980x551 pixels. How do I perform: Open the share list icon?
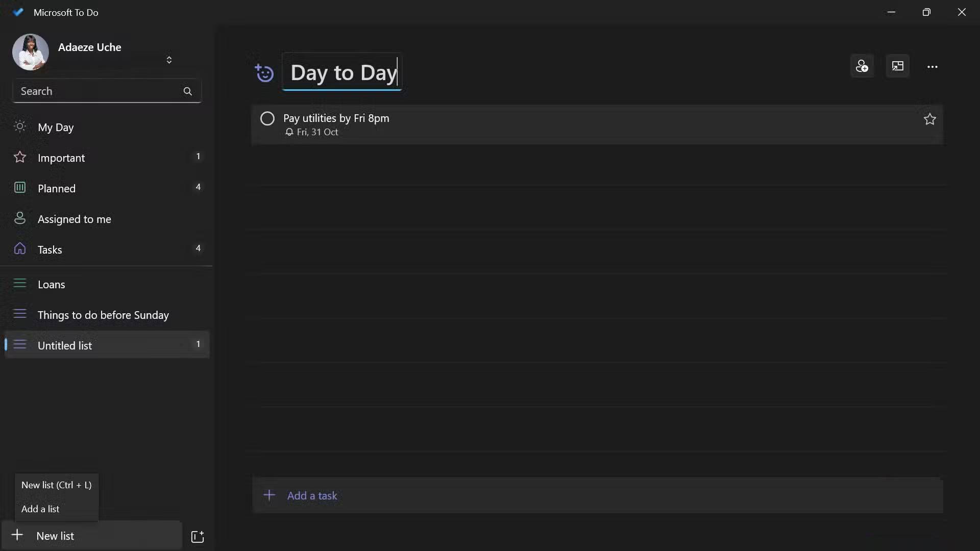tap(862, 66)
